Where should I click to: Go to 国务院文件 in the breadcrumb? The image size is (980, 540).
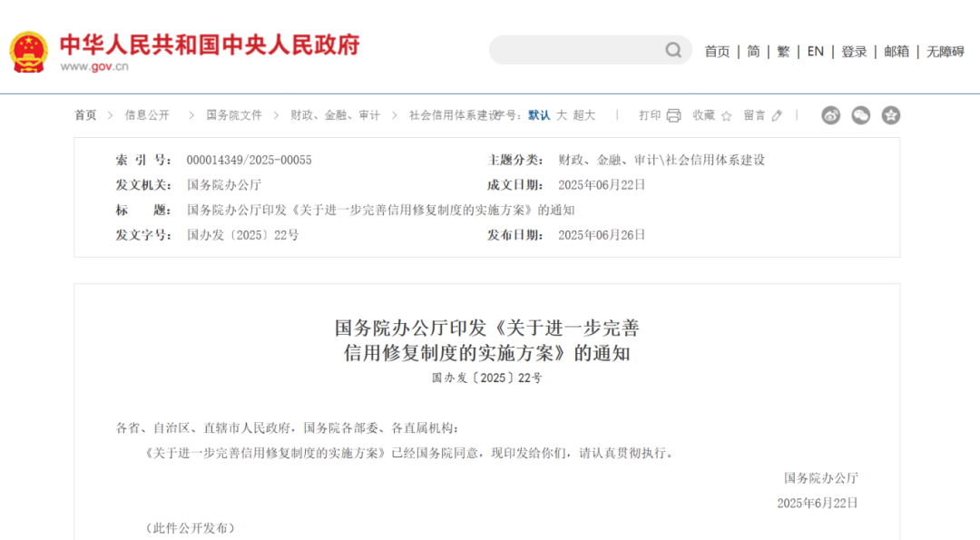[x=234, y=115]
